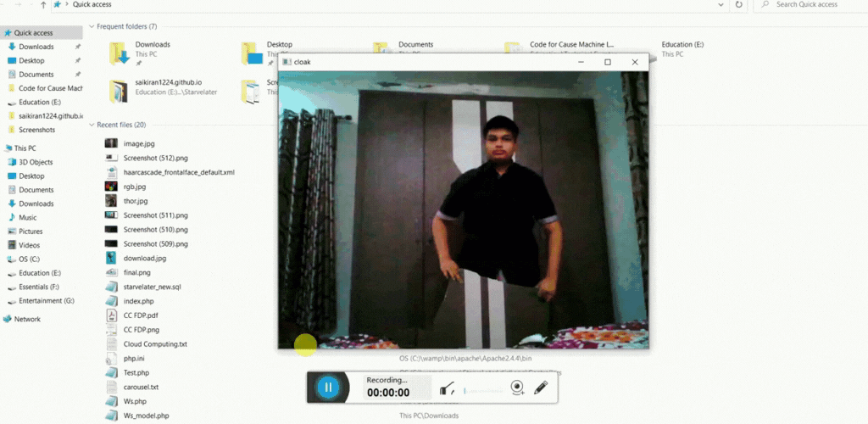Select Education (E:) drive under This PC
Screen dimensions: 868x424
tap(39, 273)
